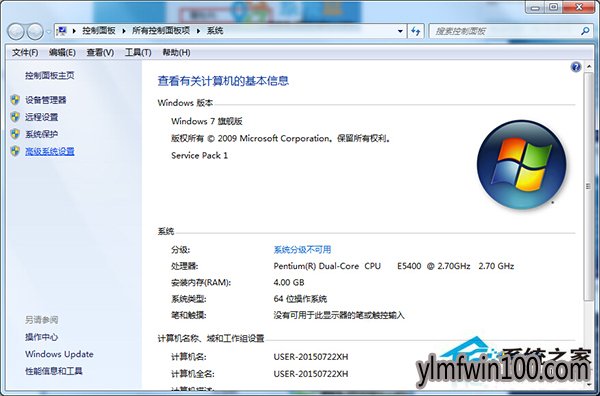Minimize the System window

(x=536, y=7)
